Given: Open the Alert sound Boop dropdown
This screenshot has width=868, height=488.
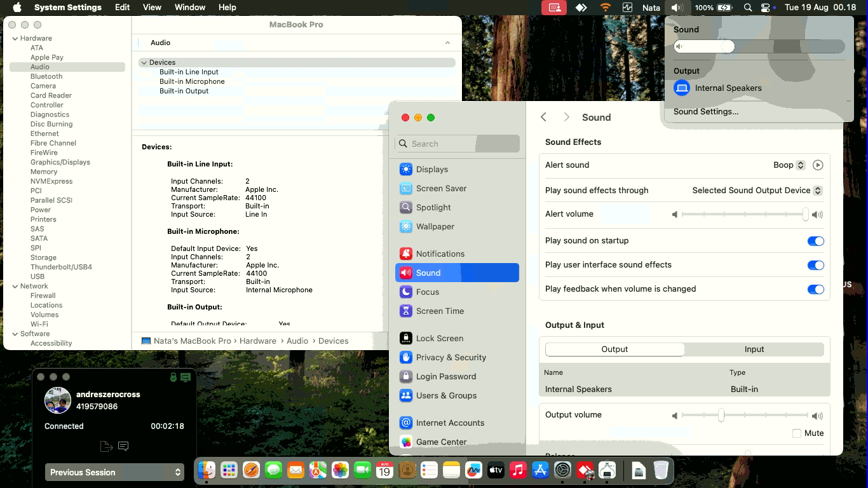Looking at the screenshot, I should pyautogui.click(x=789, y=165).
